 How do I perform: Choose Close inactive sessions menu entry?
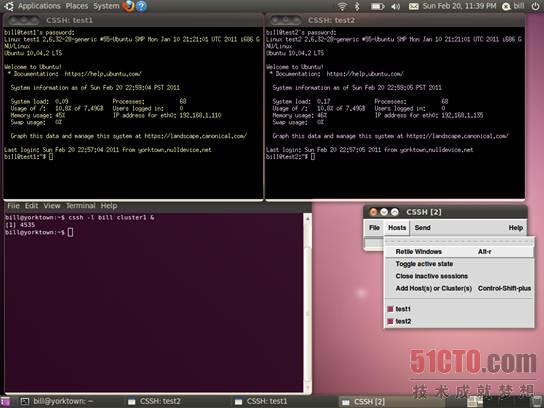(x=459, y=276)
